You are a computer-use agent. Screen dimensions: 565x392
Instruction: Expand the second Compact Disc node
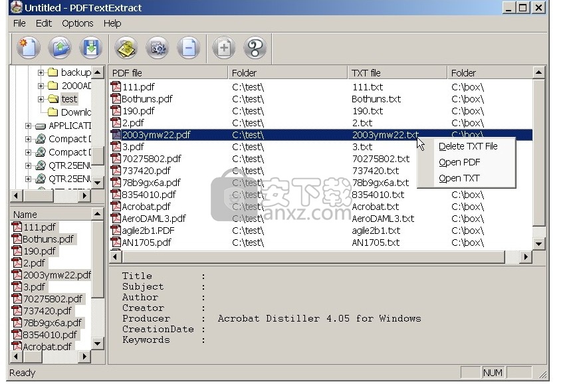pyautogui.click(x=28, y=152)
